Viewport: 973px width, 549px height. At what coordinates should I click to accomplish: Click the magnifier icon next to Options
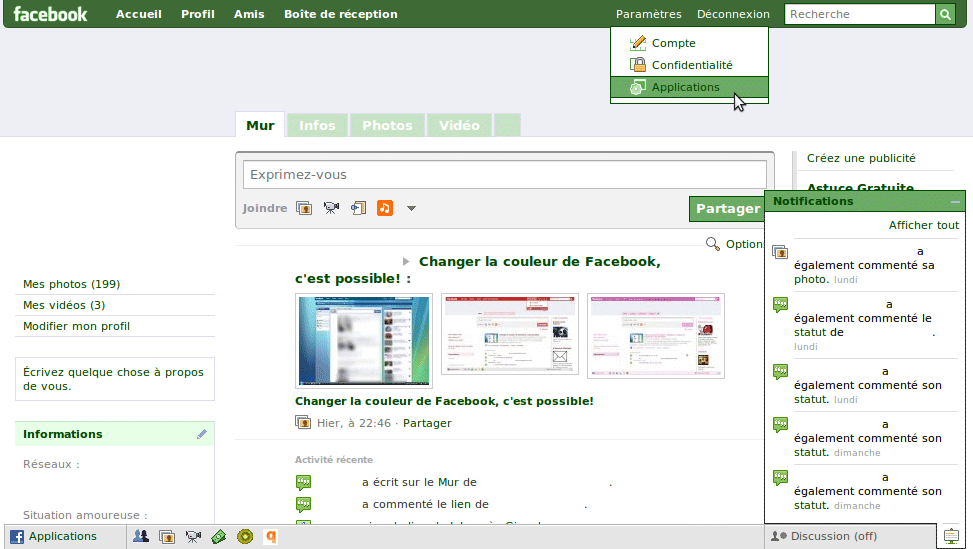(713, 244)
